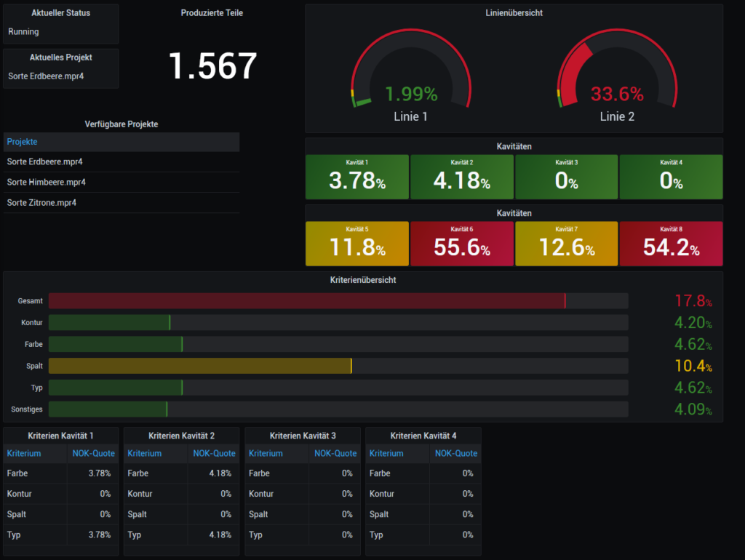Click Typ 3.78% cell in Kavität 1
This screenshot has height=560, width=745.
click(92, 535)
